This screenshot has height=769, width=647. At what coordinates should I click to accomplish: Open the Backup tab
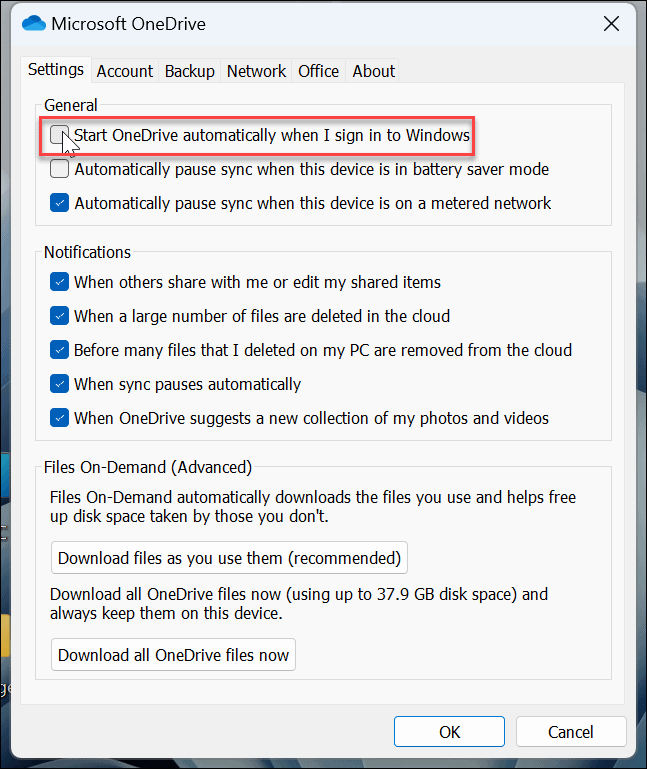(189, 72)
